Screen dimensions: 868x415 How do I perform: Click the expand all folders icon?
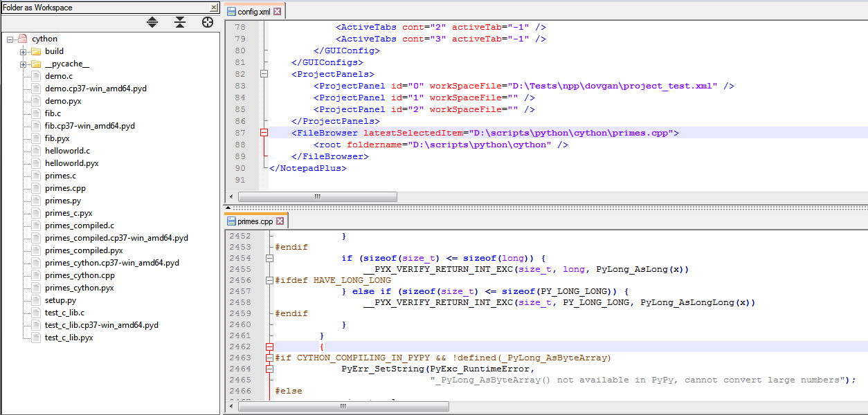(x=152, y=23)
